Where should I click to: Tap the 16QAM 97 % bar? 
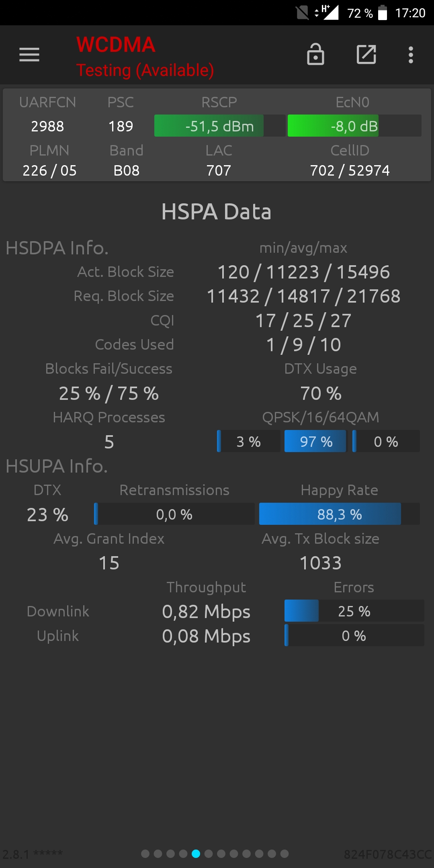[315, 441]
